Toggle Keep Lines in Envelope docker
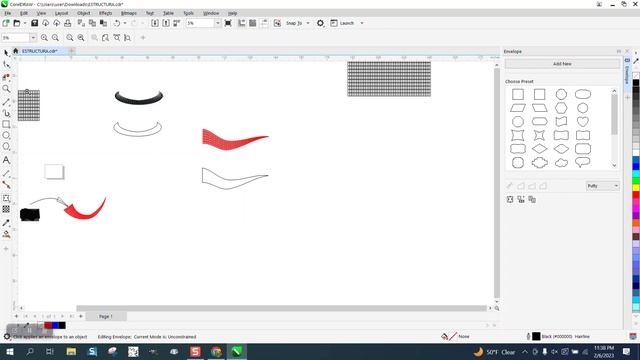640x360 pixels. pyautogui.click(x=510, y=199)
